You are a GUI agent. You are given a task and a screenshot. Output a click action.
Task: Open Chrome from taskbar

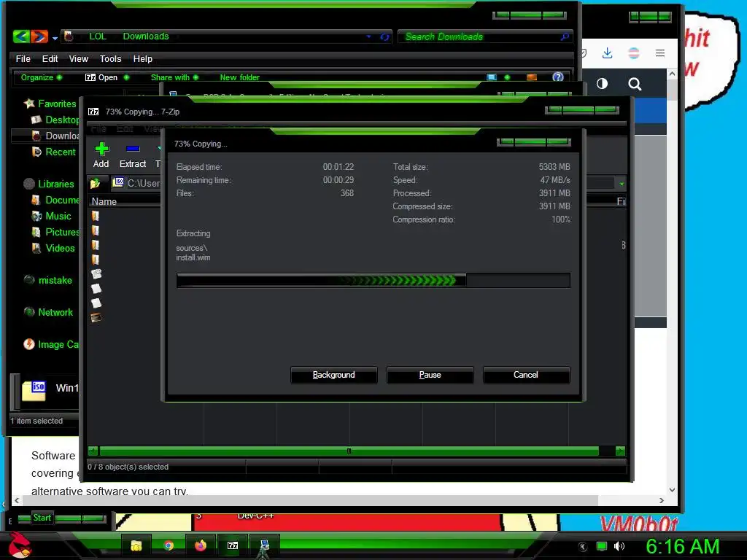[169, 545]
